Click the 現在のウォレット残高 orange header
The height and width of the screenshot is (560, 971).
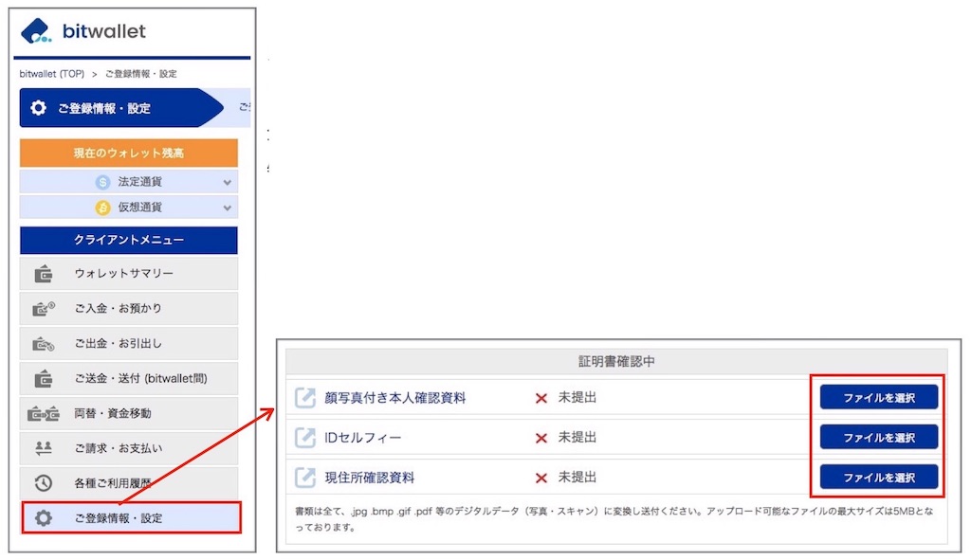(x=129, y=153)
